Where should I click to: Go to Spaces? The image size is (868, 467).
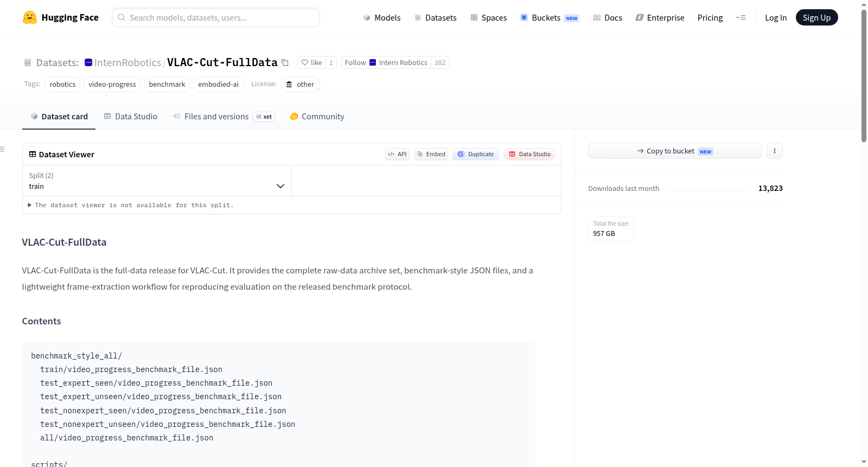pyautogui.click(x=488, y=17)
